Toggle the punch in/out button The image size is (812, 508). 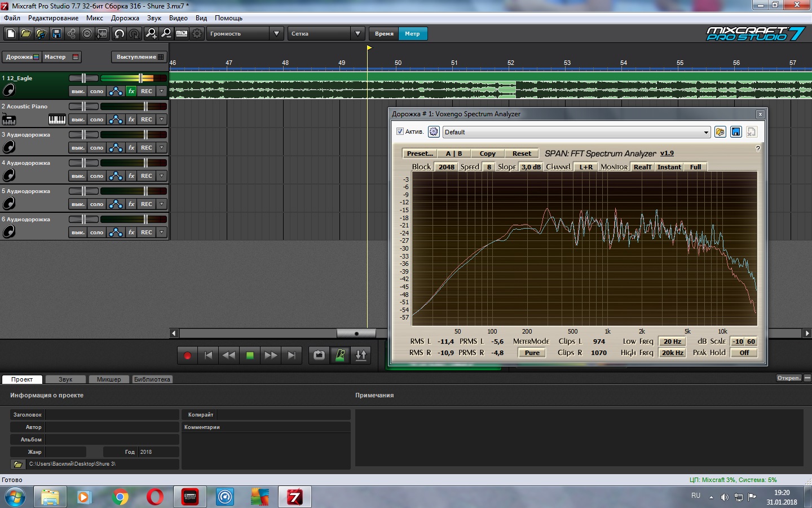[x=361, y=355]
